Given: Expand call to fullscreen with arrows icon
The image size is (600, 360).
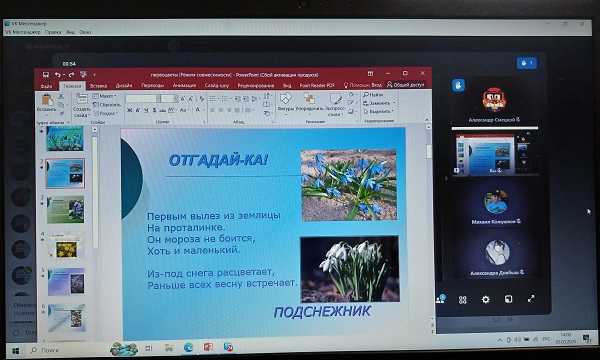Looking at the screenshot, I should (531, 299).
